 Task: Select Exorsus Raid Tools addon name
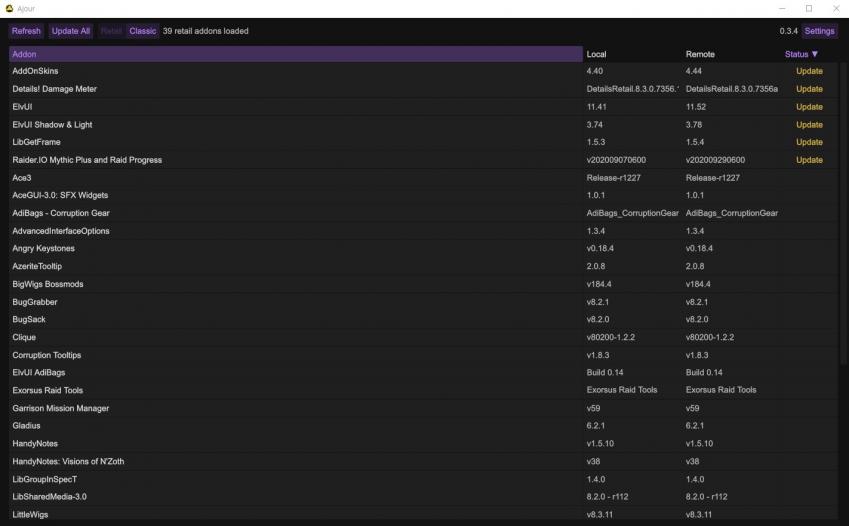48,390
